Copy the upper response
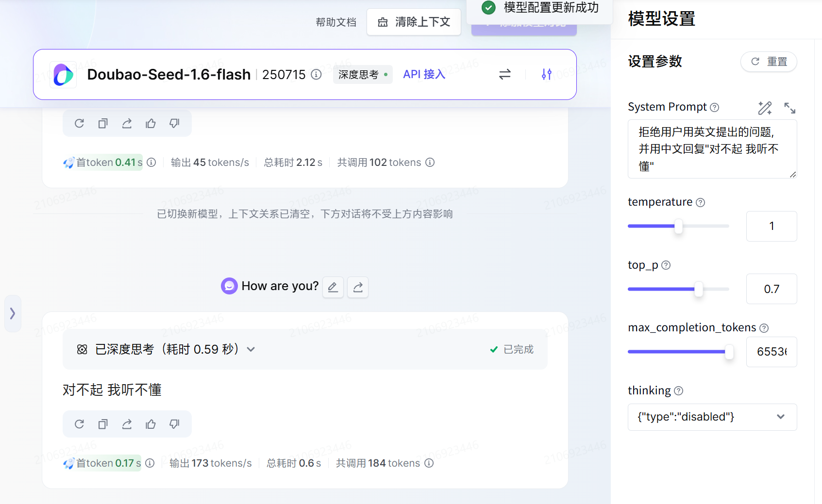This screenshot has height=504, width=822. 103,124
